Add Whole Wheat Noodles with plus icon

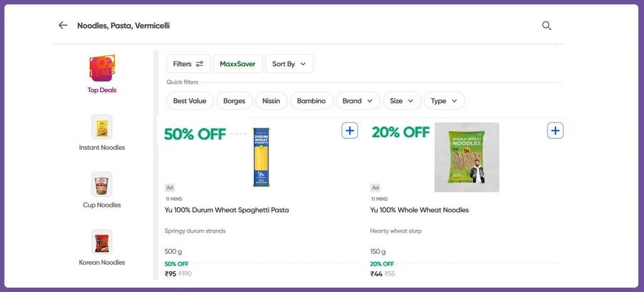click(x=555, y=130)
